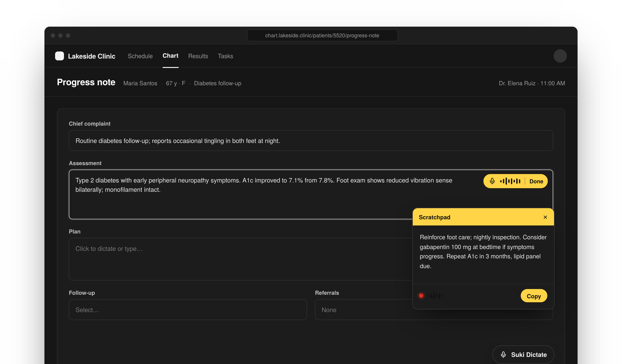Click the Lakeside Clinic logo square

click(60, 56)
